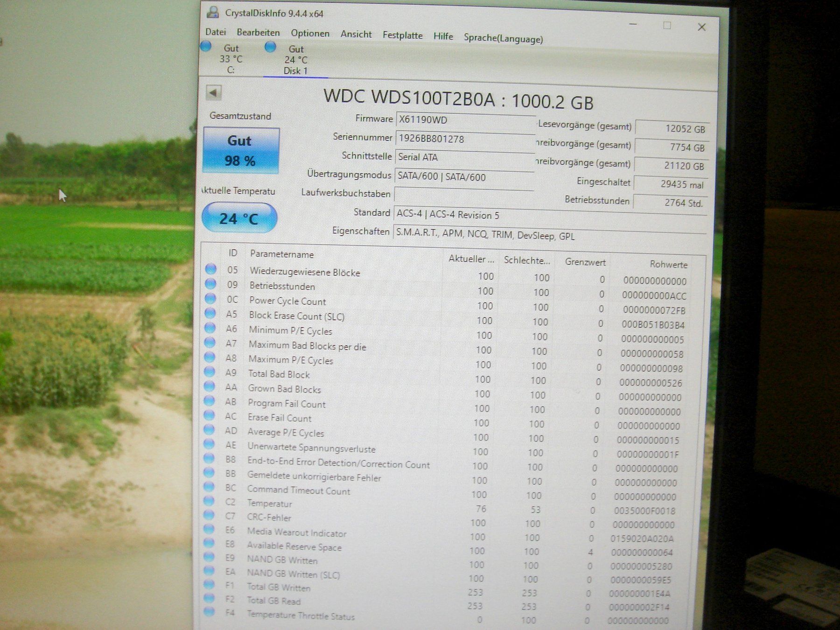Click the 24 °C temperature button
The width and height of the screenshot is (840, 630).
click(x=239, y=218)
